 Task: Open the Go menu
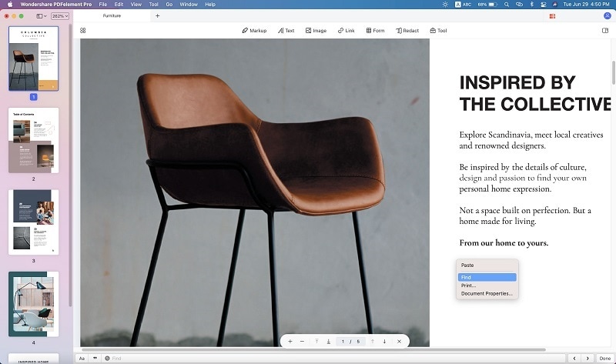pos(169,5)
